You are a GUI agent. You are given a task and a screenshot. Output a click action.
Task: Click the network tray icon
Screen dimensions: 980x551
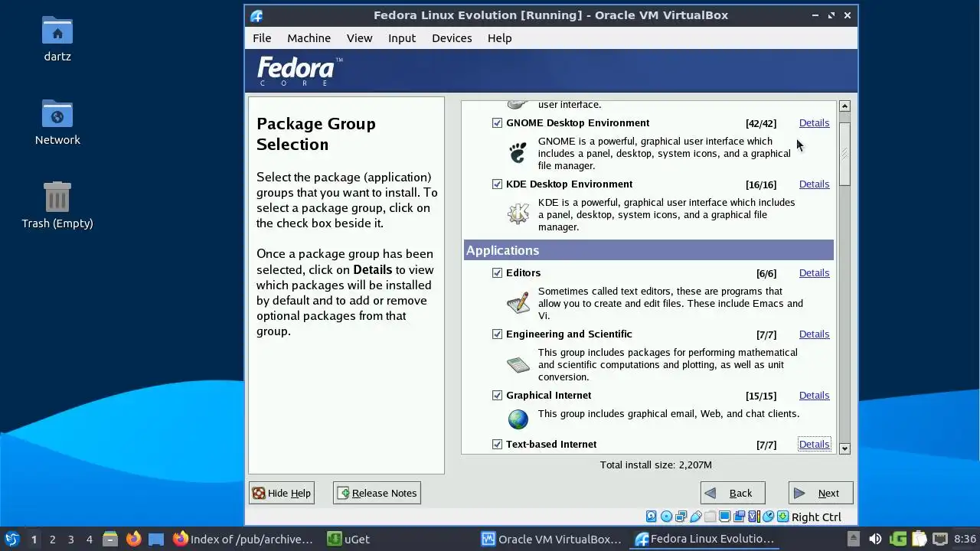pos(940,539)
